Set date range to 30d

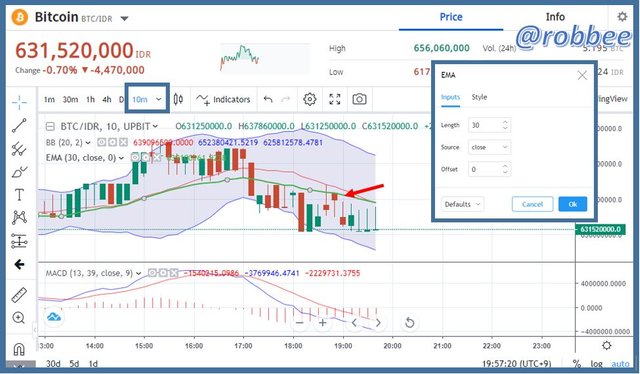pyautogui.click(x=53, y=363)
